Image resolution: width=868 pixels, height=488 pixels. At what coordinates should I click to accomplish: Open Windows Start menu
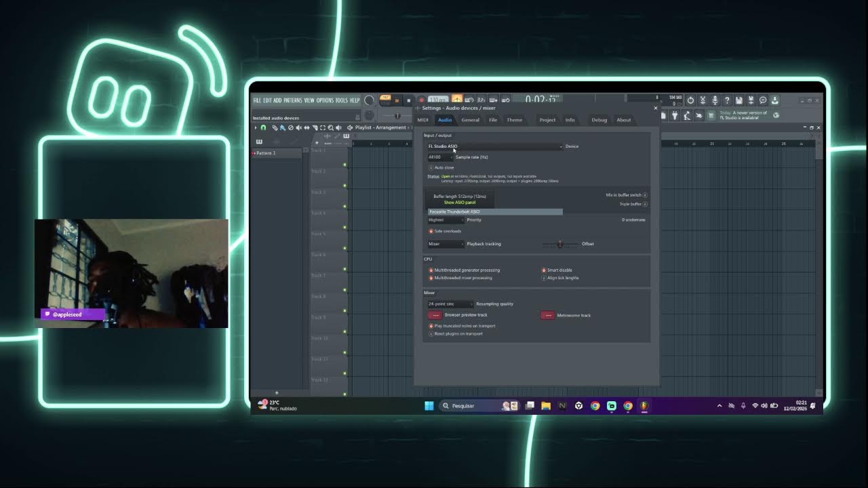(x=429, y=406)
